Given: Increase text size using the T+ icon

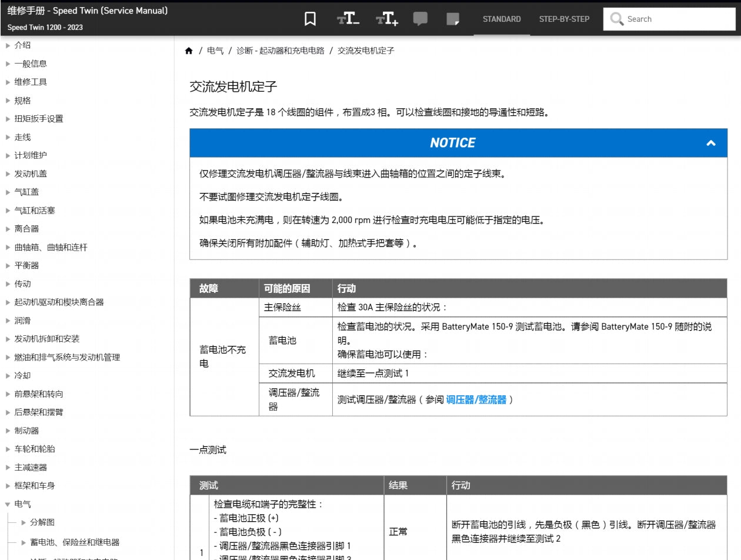Looking at the screenshot, I should tap(387, 18).
